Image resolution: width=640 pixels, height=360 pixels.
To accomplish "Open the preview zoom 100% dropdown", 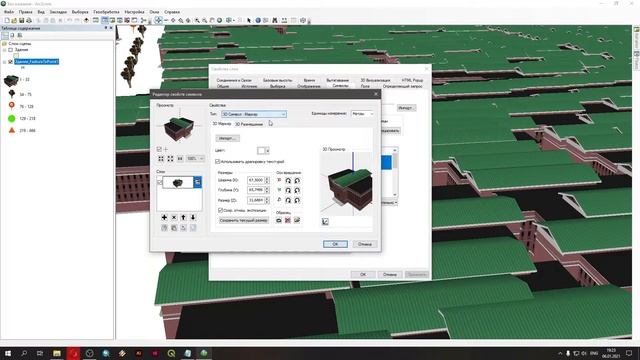I will click(x=195, y=158).
